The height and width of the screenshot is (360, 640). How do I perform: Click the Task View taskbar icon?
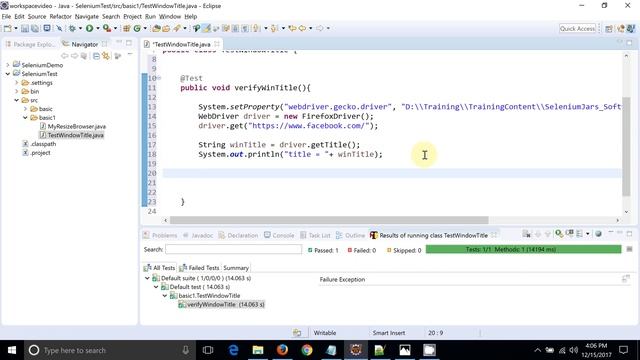click(x=208, y=350)
